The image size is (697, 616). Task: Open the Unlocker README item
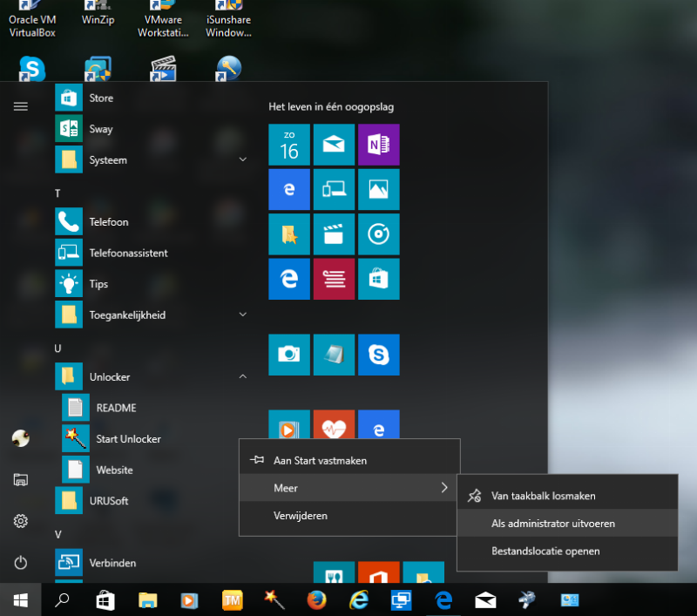[x=116, y=408]
